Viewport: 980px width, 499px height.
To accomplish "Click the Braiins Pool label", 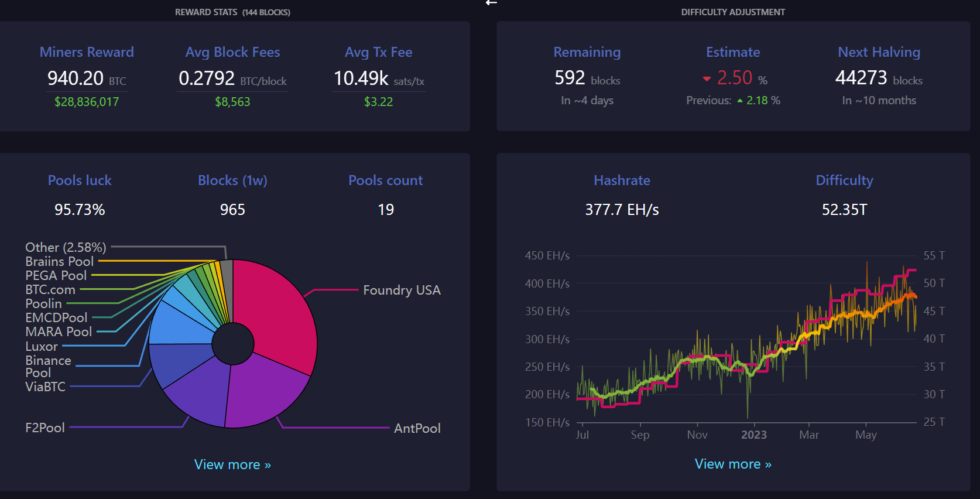I will (x=59, y=261).
